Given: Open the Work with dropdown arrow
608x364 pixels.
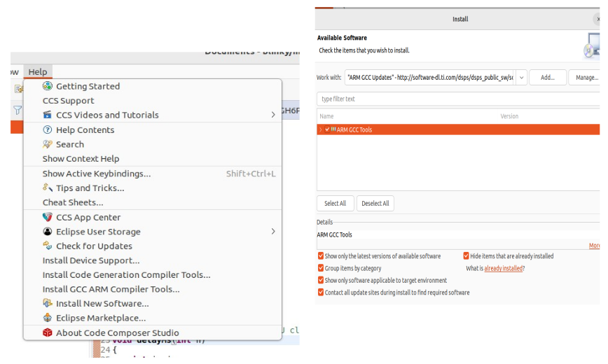Looking at the screenshot, I should coord(521,78).
